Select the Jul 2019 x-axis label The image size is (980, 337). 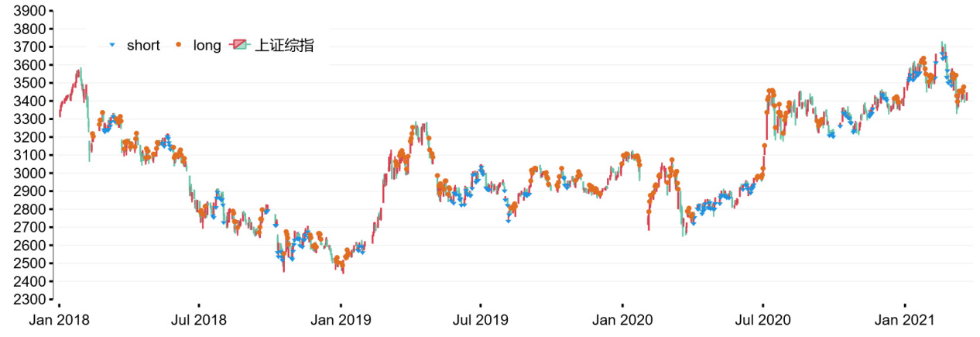click(480, 319)
